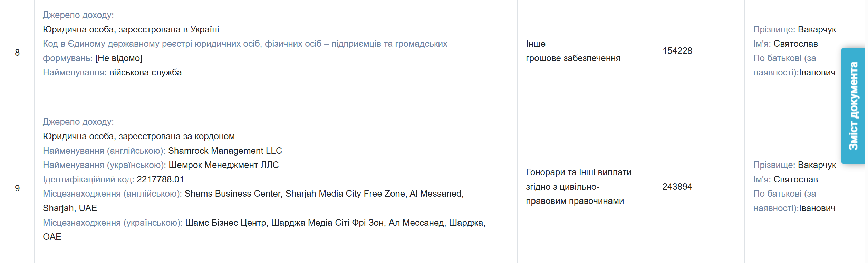Click surname Вакарчук in row 8
Viewport: 868px width, 263px height.
click(x=817, y=30)
